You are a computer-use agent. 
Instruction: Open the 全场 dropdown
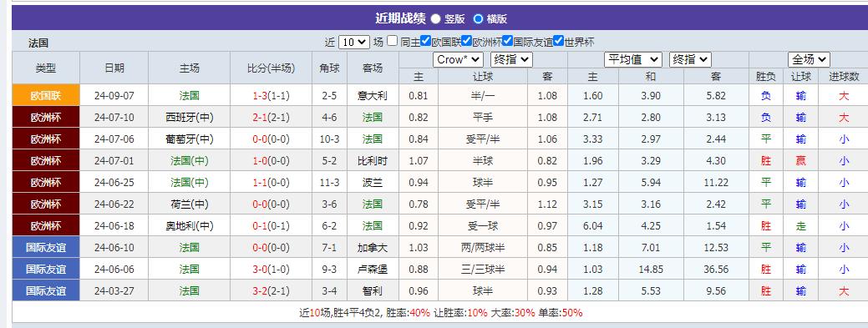point(809,60)
